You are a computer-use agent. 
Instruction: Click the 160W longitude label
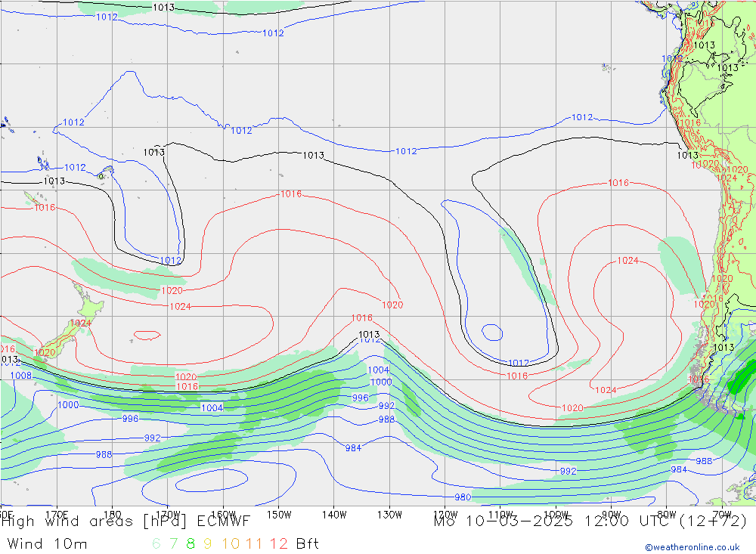click(223, 515)
